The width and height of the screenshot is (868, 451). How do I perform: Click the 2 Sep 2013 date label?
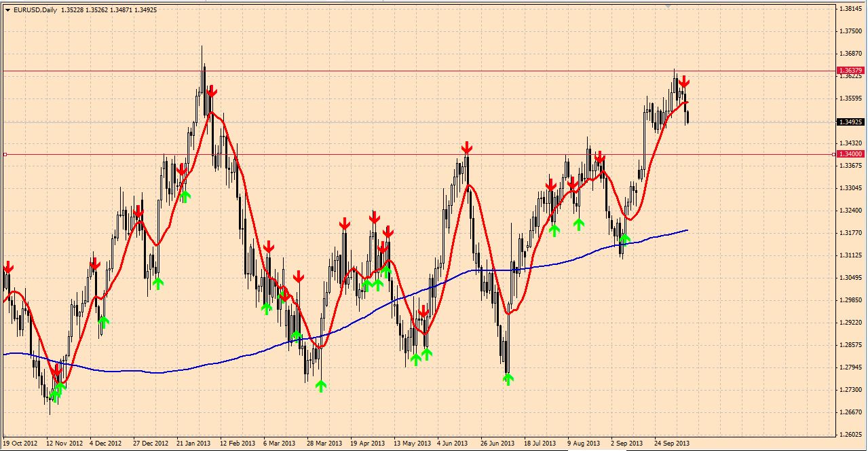coord(627,444)
